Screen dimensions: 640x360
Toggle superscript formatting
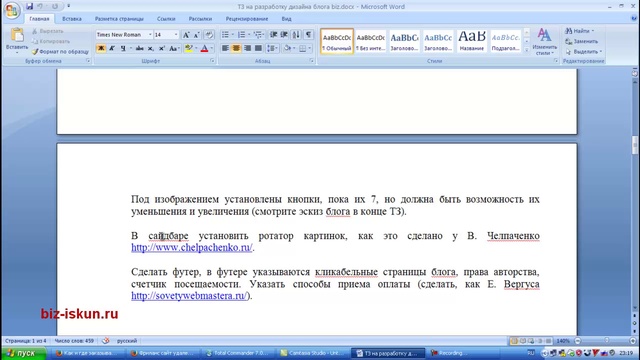tap(162, 48)
